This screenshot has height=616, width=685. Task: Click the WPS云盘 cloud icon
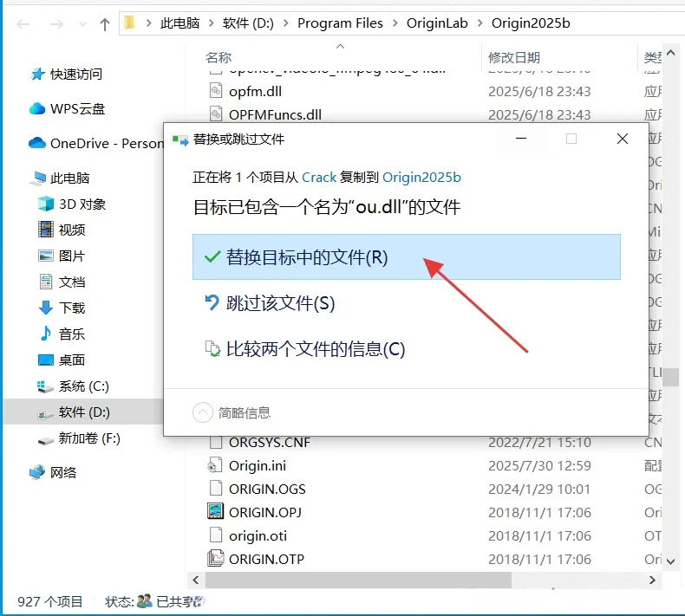(x=37, y=108)
